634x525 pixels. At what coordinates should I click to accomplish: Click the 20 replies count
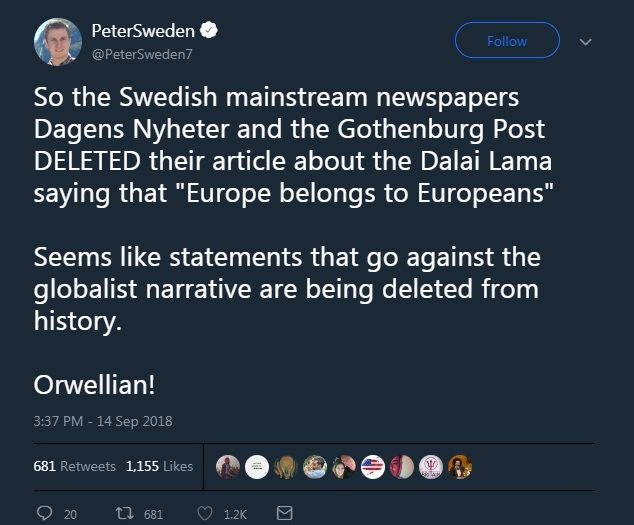click(x=70, y=514)
